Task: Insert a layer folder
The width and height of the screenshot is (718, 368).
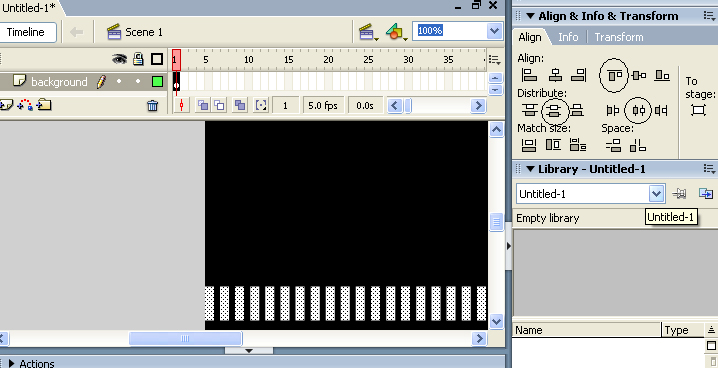Action: [44, 105]
